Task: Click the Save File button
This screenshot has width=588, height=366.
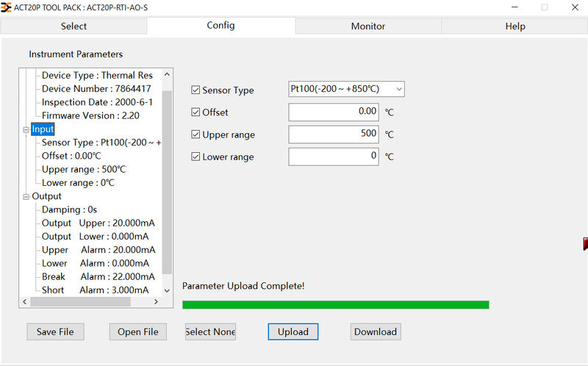Action: pos(55,331)
